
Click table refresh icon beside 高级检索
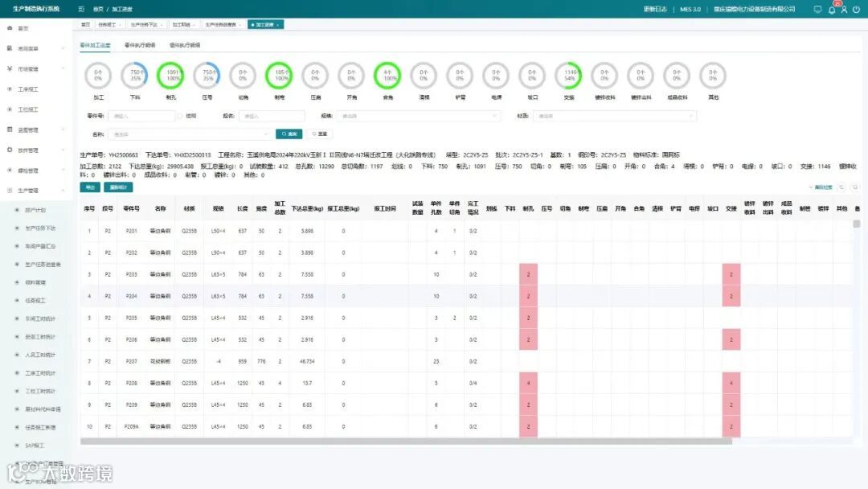(842, 187)
